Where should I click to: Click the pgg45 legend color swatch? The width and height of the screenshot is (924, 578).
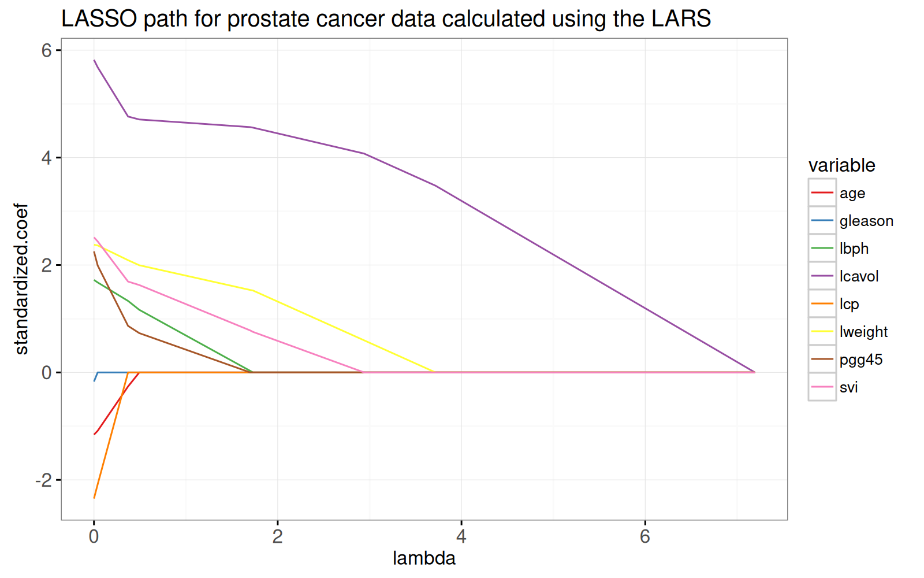point(822,359)
